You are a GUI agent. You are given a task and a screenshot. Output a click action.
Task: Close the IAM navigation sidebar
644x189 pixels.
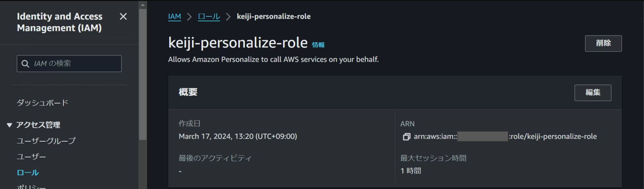[123, 16]
